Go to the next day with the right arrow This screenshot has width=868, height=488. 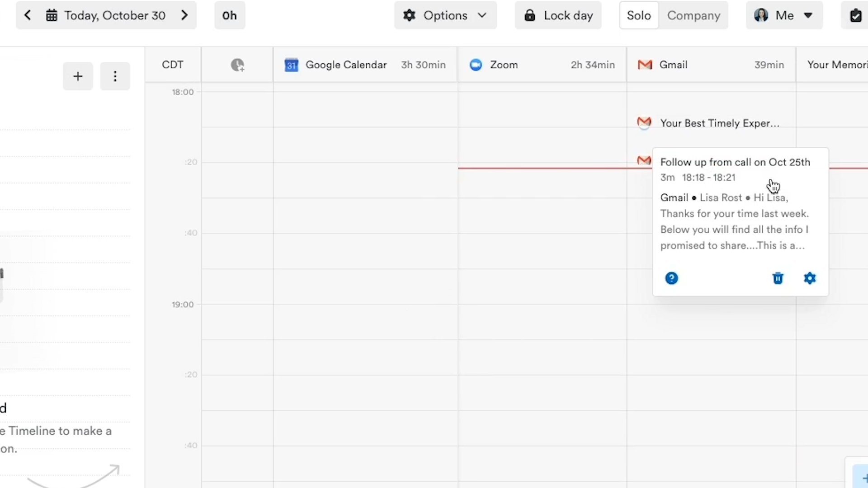click(x=184, y=15)
